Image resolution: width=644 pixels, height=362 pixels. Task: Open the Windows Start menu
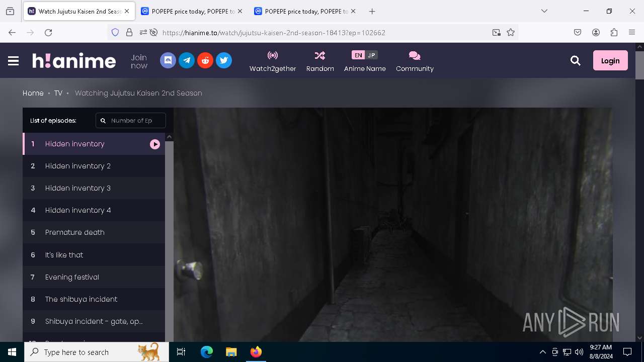[12, 352]
